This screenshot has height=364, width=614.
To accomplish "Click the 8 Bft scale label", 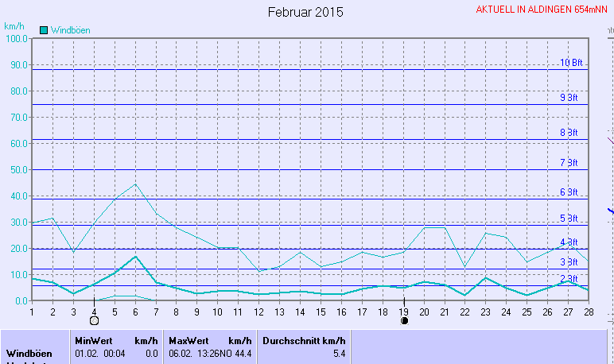I will [568, 133].
